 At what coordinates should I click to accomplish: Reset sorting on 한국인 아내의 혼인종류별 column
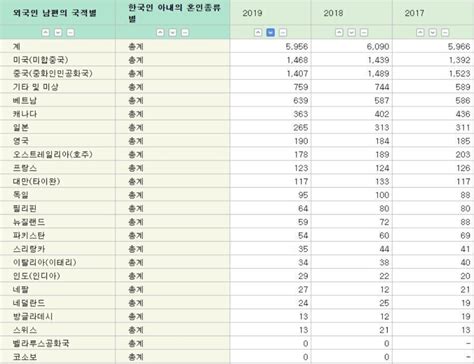coord(185,32)
